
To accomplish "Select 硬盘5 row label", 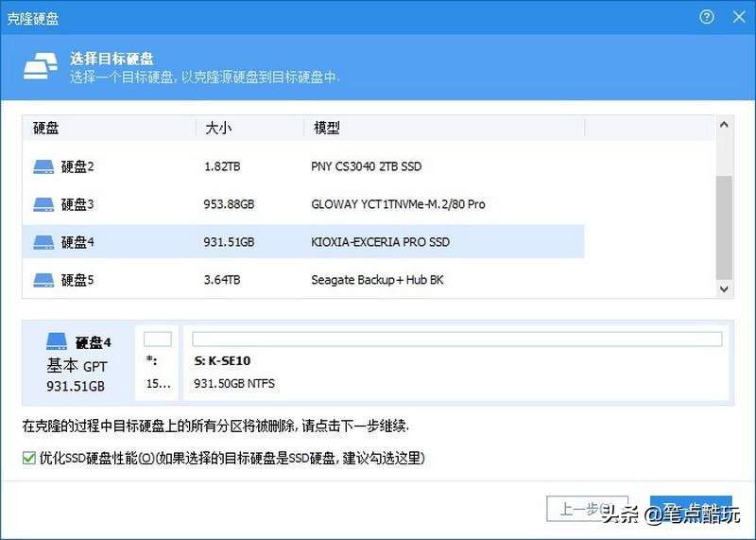I will [x=77, y=280].
